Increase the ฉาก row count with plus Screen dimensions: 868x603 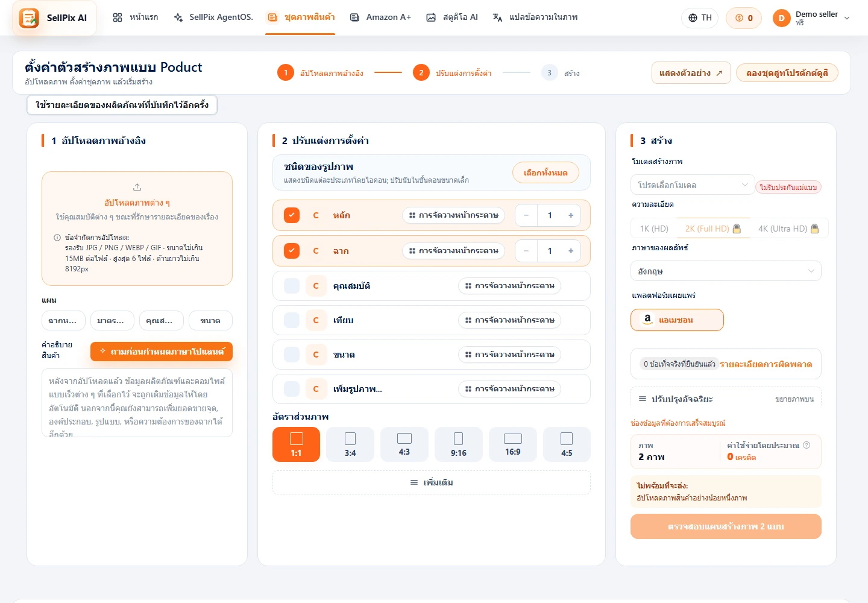click(x=570, y=251)
